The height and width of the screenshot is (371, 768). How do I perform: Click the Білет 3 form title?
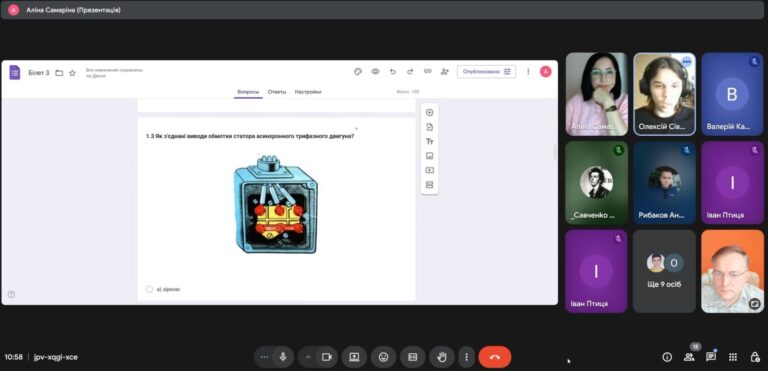(39, 73)
